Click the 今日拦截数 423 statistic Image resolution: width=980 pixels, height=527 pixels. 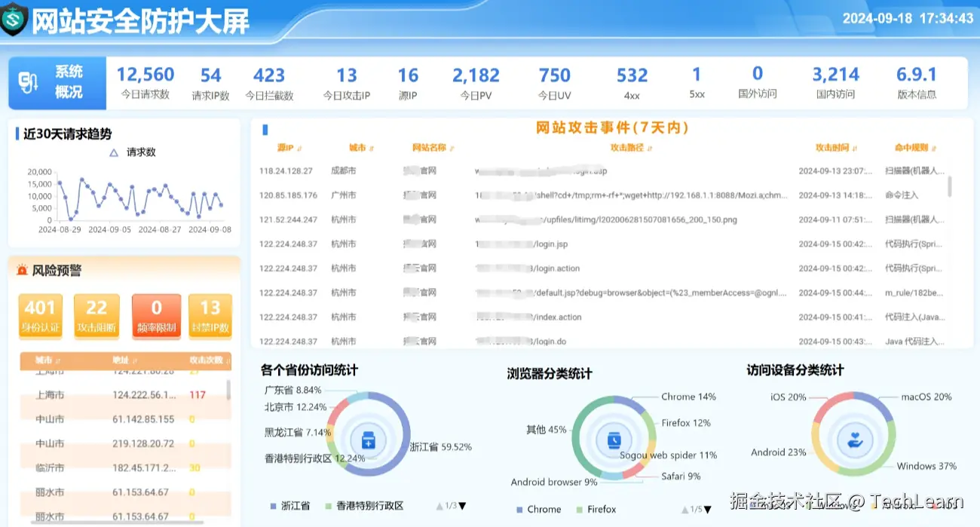click(x=269, y=83)
